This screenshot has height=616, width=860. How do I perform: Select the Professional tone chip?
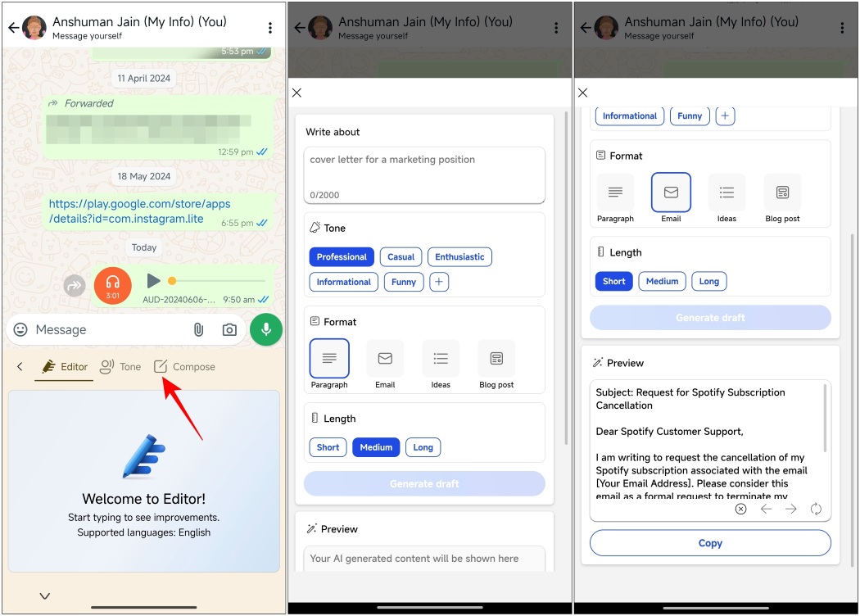click(342, 257)
